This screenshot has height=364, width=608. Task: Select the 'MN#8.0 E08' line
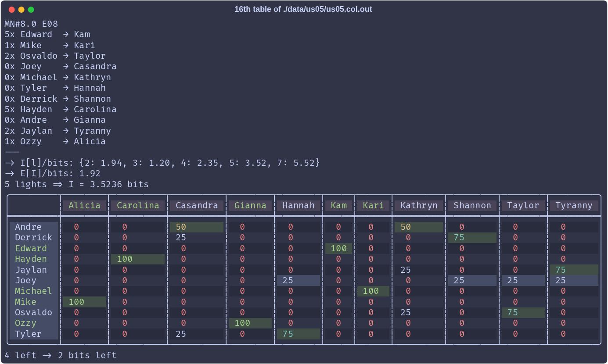pos(31,24)
